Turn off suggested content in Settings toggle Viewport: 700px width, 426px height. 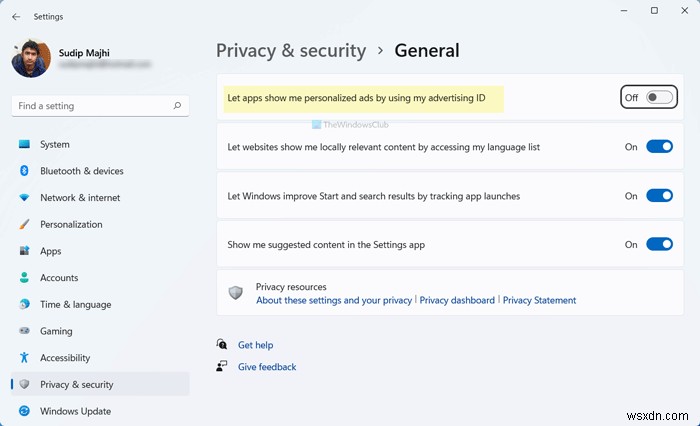tap(659, 244)
